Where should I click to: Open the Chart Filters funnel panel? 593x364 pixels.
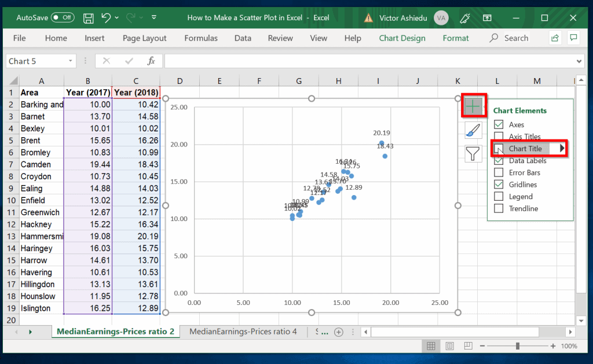click(x=472, y=153)
